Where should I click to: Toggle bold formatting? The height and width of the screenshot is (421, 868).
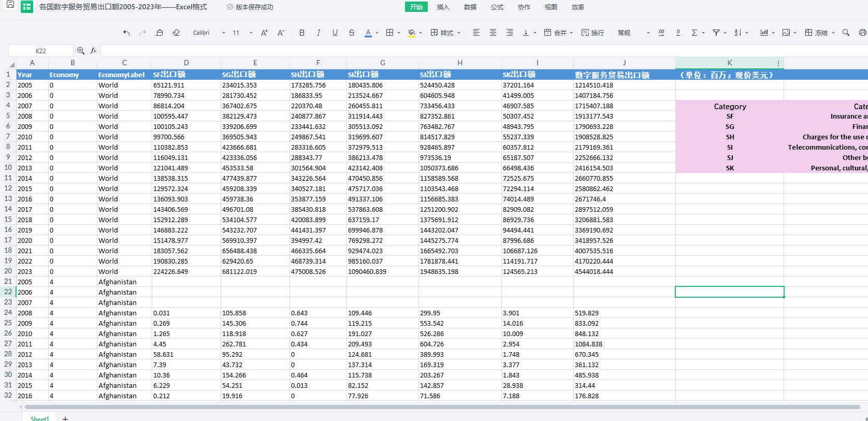(302, 33)
